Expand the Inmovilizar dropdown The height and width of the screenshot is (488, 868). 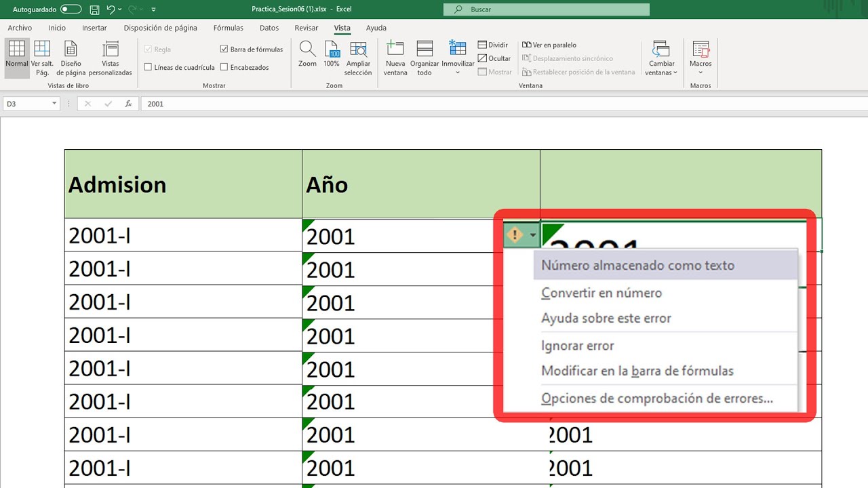[x=458, y=72]
